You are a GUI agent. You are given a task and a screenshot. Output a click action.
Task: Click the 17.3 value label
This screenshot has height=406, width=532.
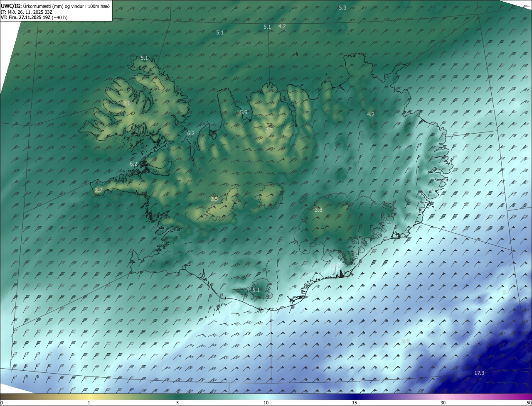[x=479, y=373]
